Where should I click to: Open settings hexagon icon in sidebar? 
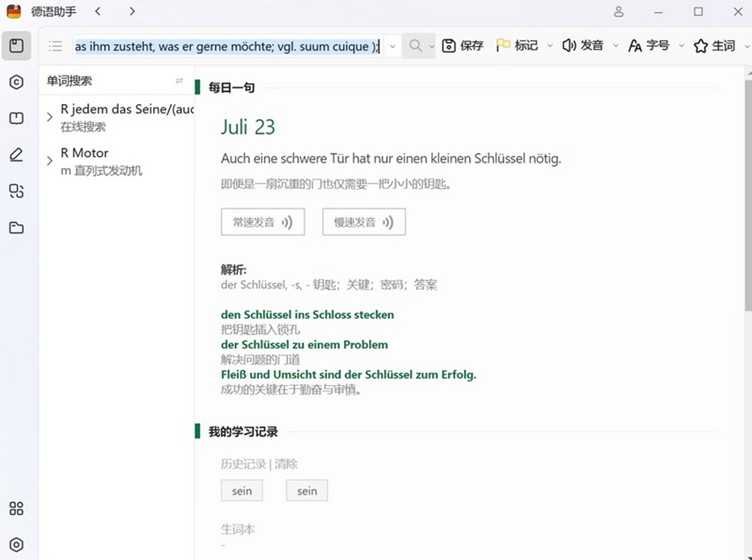point(16,545)
